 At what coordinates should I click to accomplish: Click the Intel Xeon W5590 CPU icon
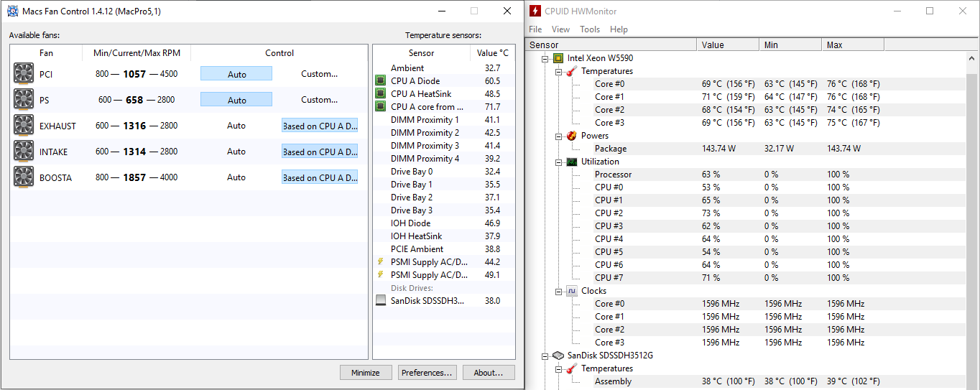pyautogui.click(x=558, y=57)
